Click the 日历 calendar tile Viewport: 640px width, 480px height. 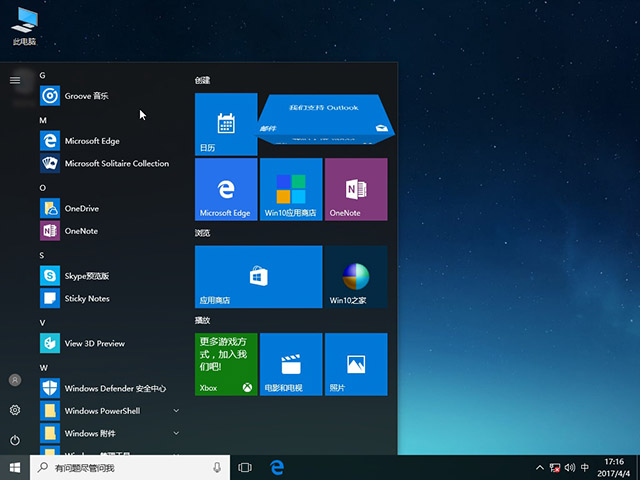[x=225, y=124]
